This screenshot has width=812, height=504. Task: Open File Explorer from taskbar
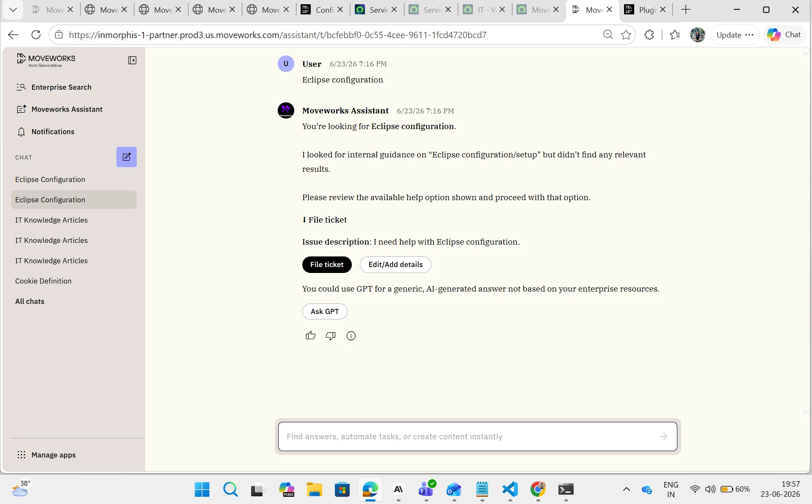pos(314,490)
